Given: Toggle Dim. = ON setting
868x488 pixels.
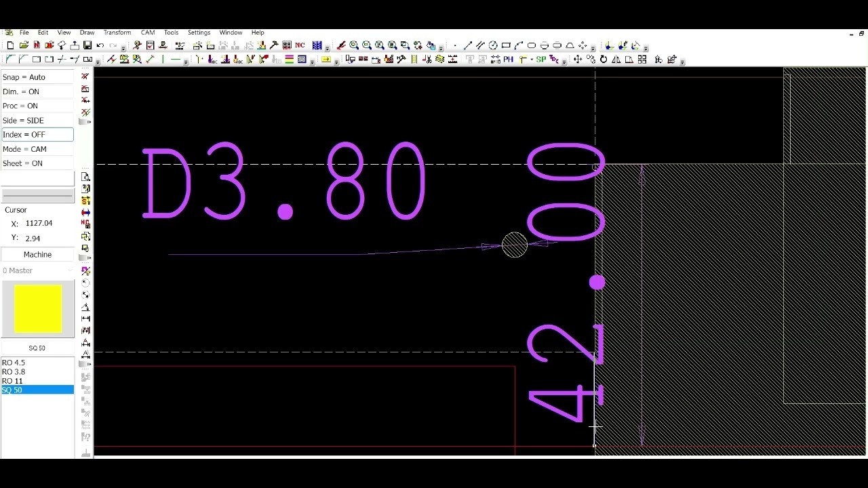Looking at the screenshot, I should pyautogui.click(x=37, y=91).
